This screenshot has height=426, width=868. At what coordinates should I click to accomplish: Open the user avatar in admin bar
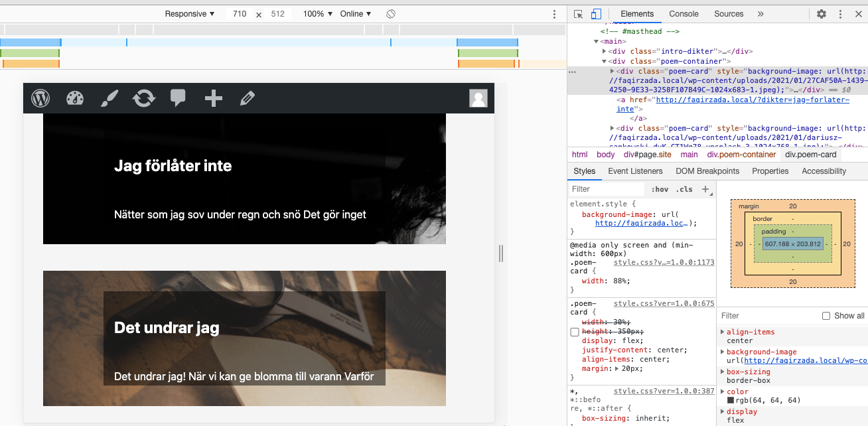coord(478,98)
